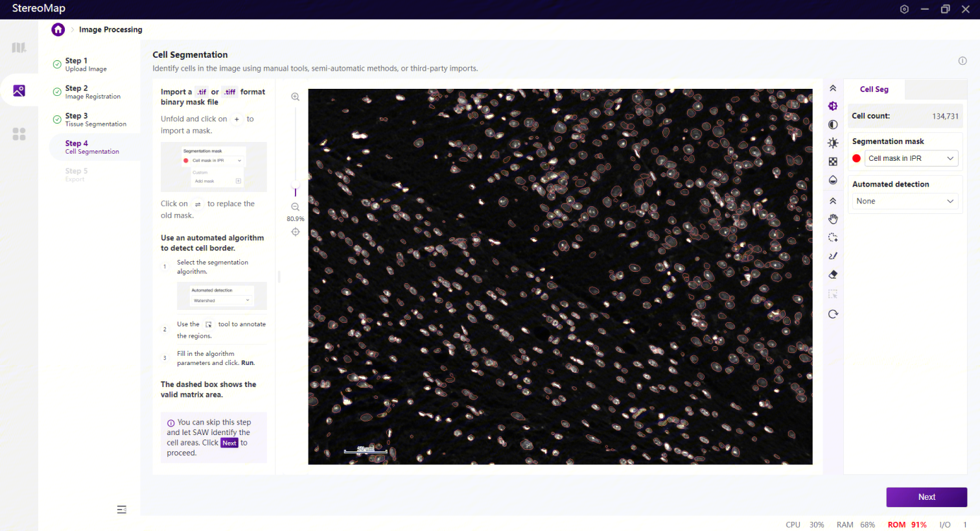Open the Automated detection dropdown
The height and width of the screenshot is (531, 980).
905,201
